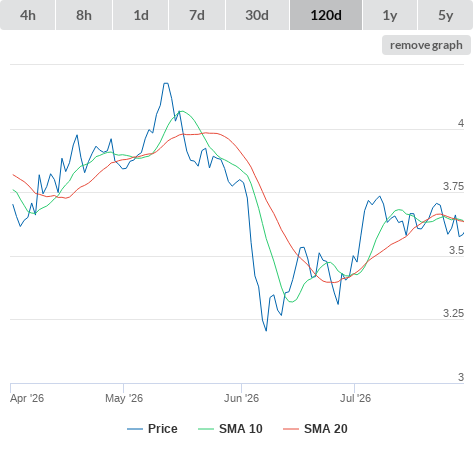This screenshot has height=455, width=474.
Task: Switch to the 30d chart view
Action: [x=257, y=15]
